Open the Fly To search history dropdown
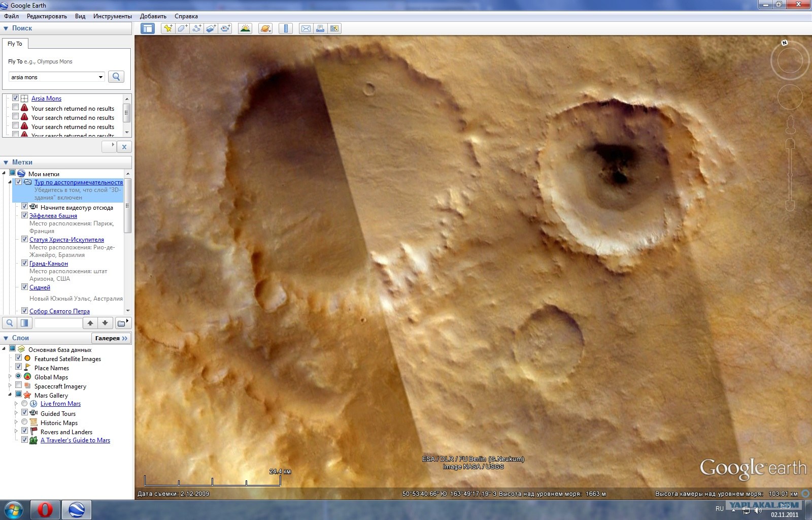The image size is (812, 520). [100, 77]
